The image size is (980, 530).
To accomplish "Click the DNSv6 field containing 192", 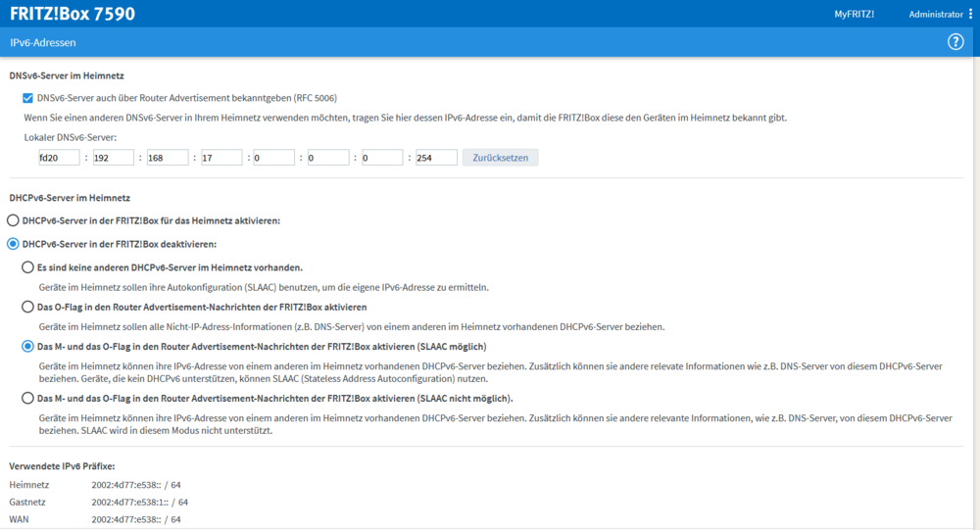I will [x=113, y=158].
